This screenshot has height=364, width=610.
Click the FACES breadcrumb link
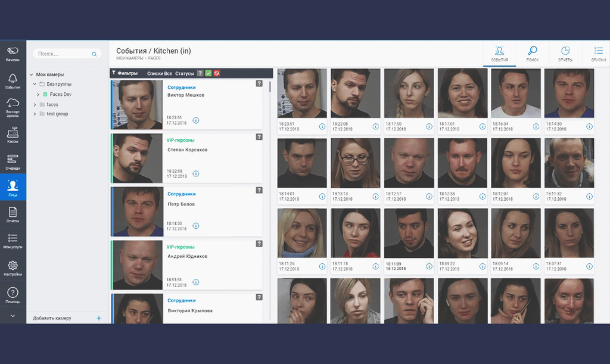click(154, 58)
